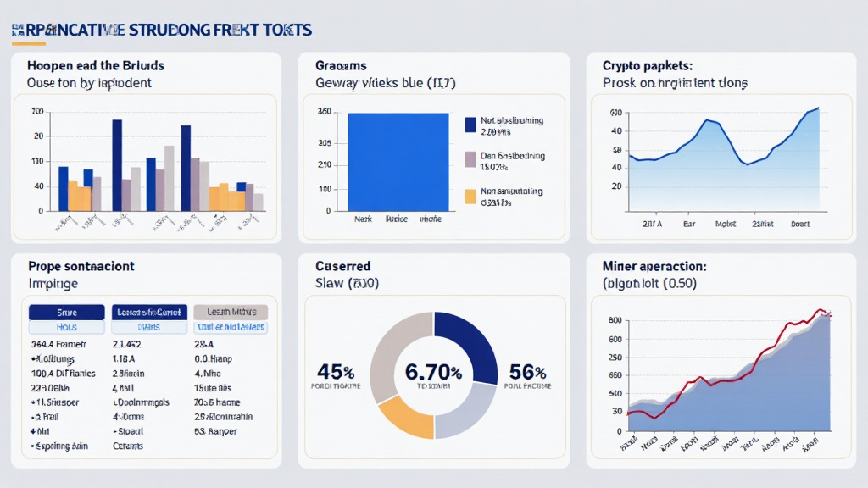Click the 56% label beside donut
Screen dimensions: 868x488
[527, 372]
